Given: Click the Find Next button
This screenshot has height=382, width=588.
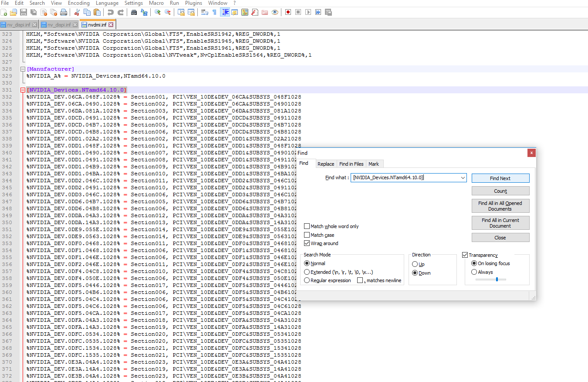Looking at the screenshot, I should coord(500,178).
